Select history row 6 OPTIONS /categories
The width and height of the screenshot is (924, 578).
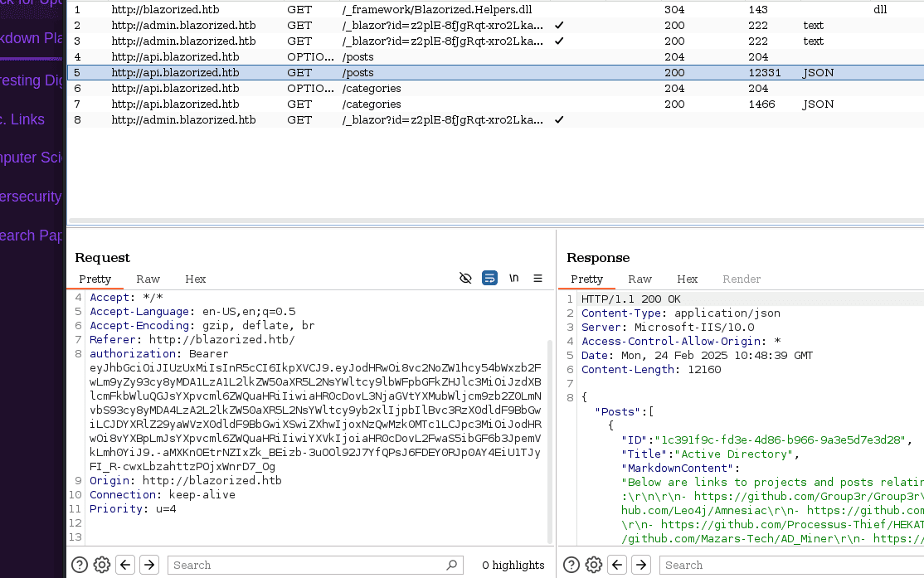click(x=495, y=89)
